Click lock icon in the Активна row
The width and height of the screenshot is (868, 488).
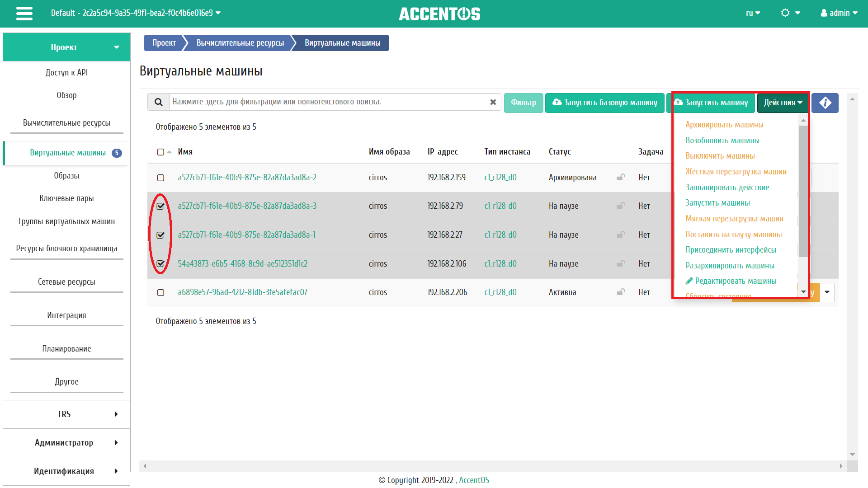click(621, 292)
